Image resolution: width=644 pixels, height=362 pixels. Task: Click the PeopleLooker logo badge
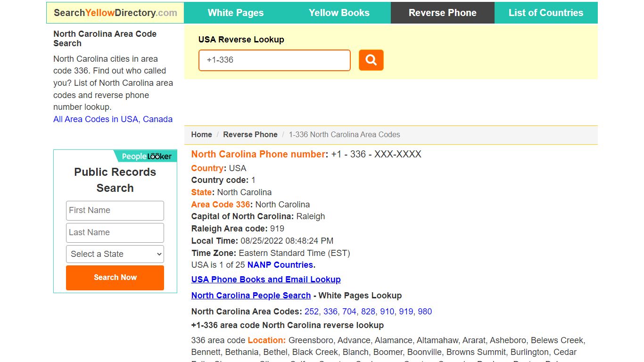click(x=146, y=156)
